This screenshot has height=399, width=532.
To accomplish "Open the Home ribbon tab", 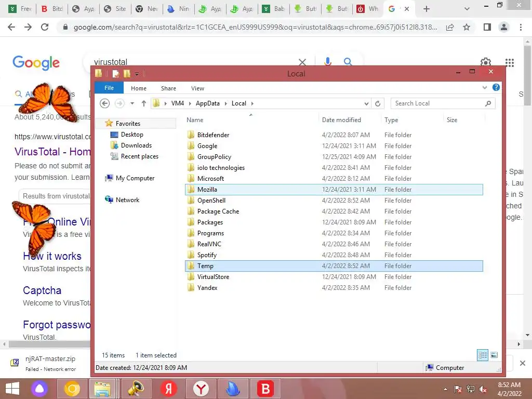I will tap(138, 88).
